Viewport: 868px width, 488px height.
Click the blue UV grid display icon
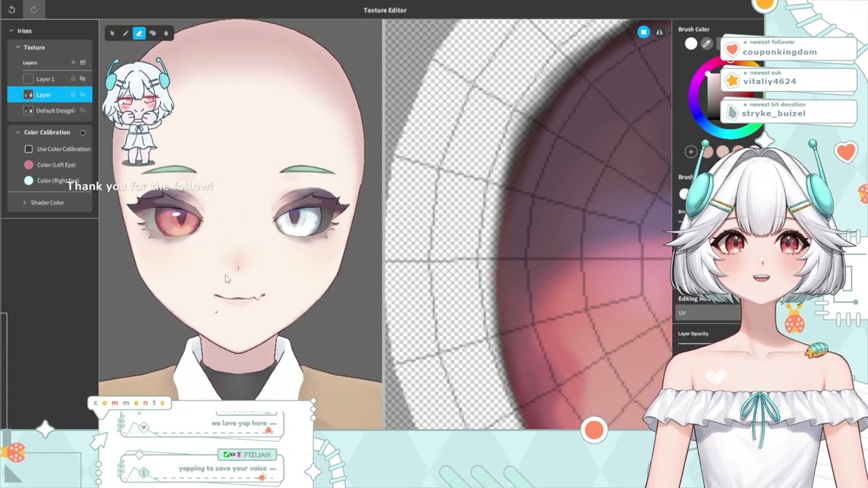[644, 32]
